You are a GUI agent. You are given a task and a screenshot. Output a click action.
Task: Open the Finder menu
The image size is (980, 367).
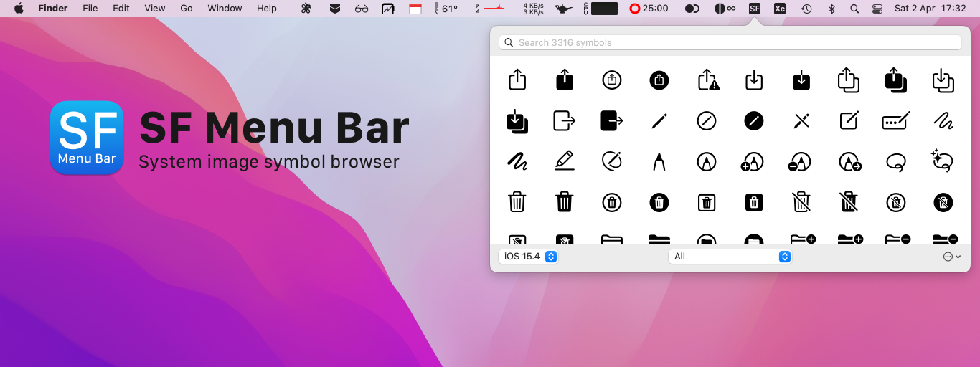click(52, 9)
